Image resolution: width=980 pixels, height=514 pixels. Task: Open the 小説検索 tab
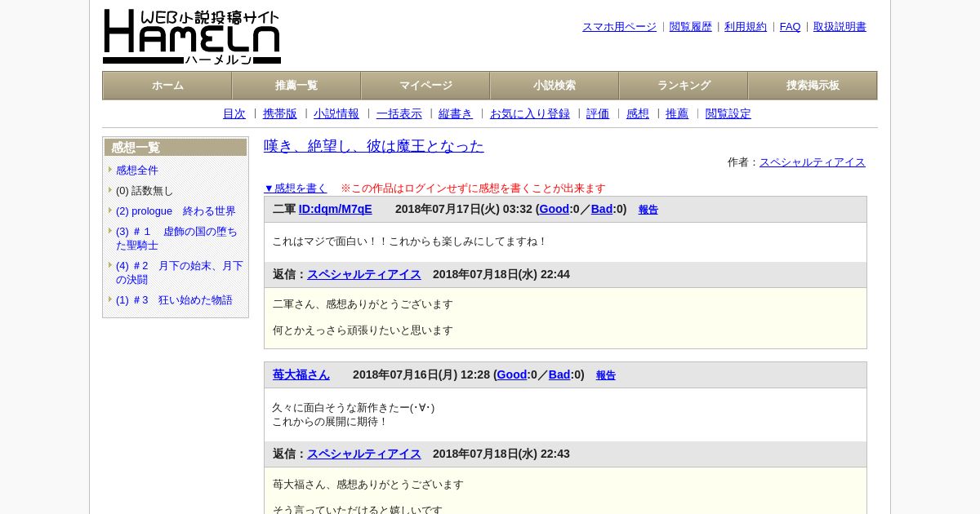555,86
